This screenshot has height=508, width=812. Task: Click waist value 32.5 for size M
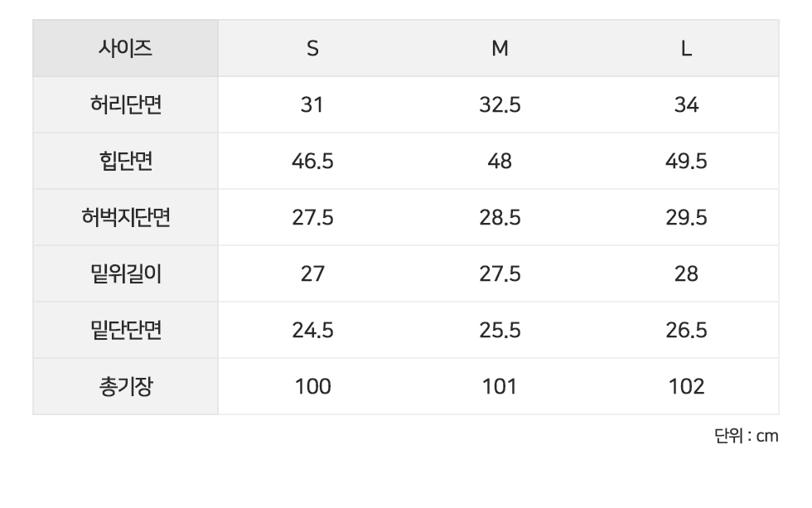(500, 105)
